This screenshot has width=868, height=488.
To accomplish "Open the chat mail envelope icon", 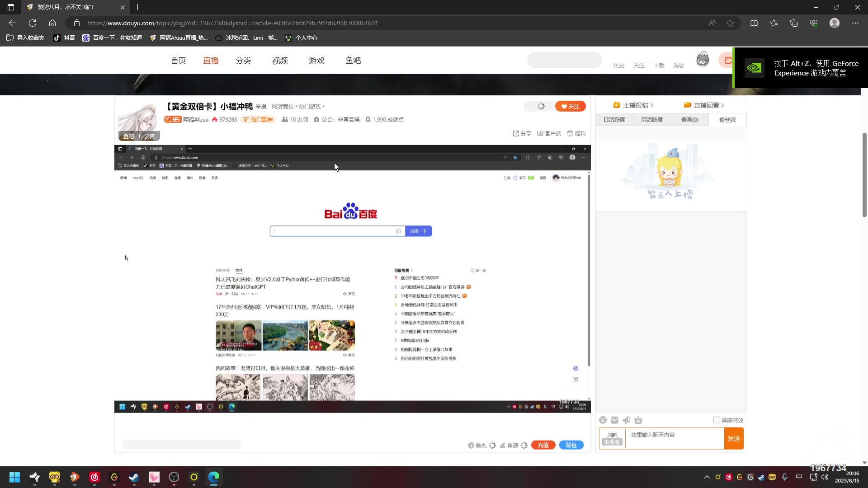I will 614,420.
